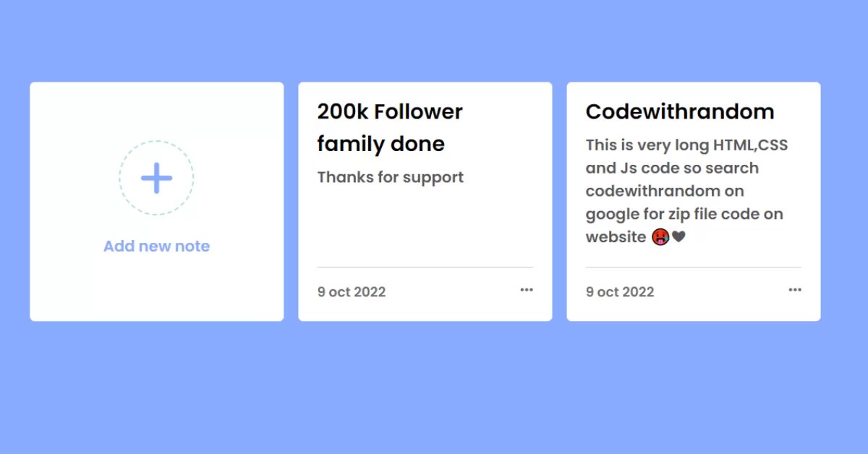Screen dimensions: 868x454
Task: Click date "9 oct 2022" on Codewithrandom note
Action: pos(620,292)
